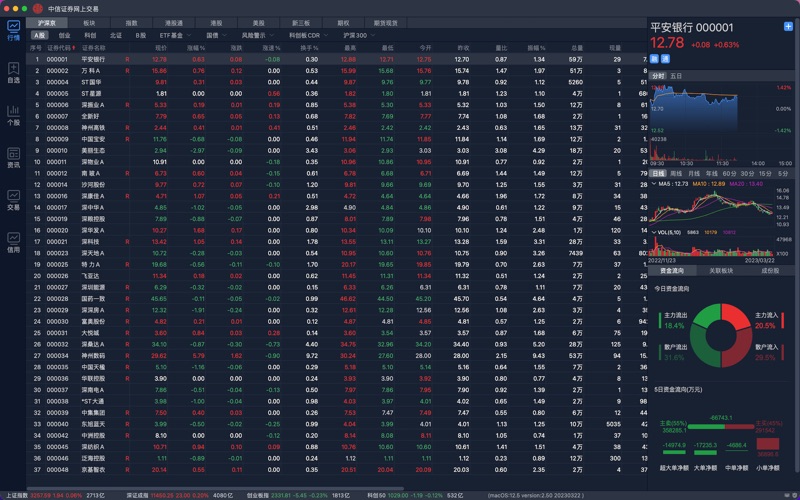The width and height of the screenshot is (800, 500).
Task: Click the 科创 board filter button
Action: 90,35
